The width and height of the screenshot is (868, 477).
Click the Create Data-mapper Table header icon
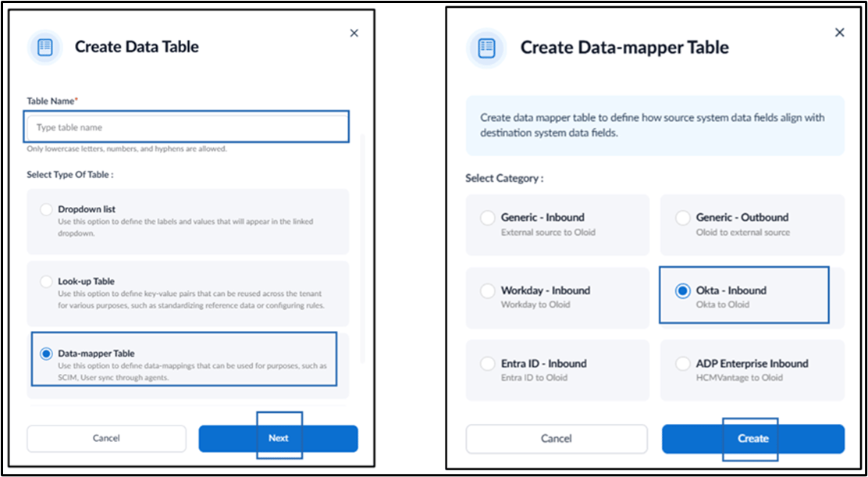pyautogui.click(x=486, y=47)
